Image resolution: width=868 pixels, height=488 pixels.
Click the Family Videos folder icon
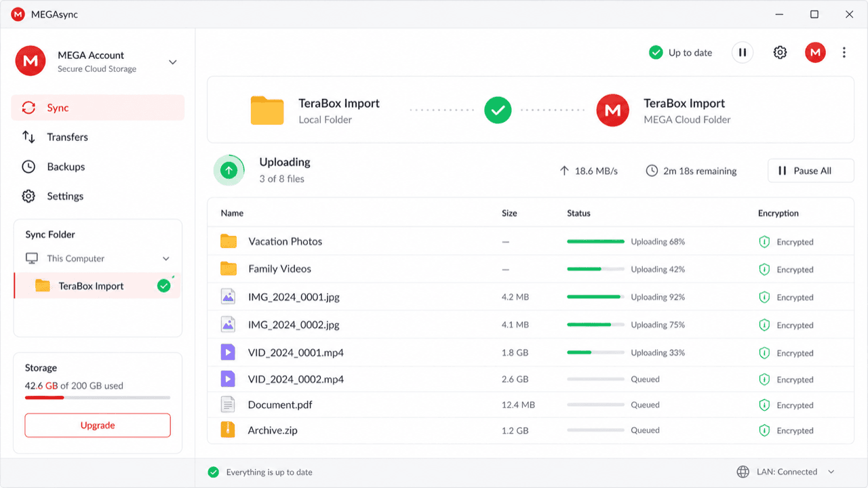pyautogui.click(x=229, y=269)
